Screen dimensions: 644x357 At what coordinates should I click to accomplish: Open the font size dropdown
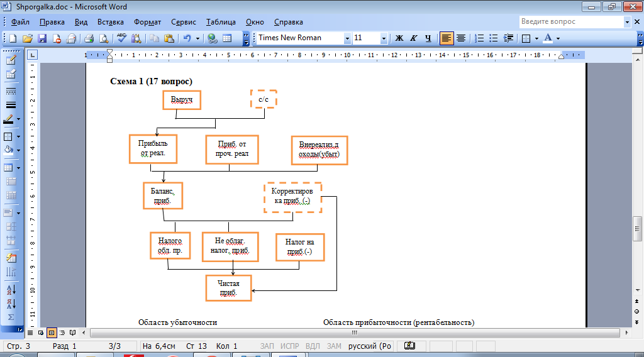point(384,38)
